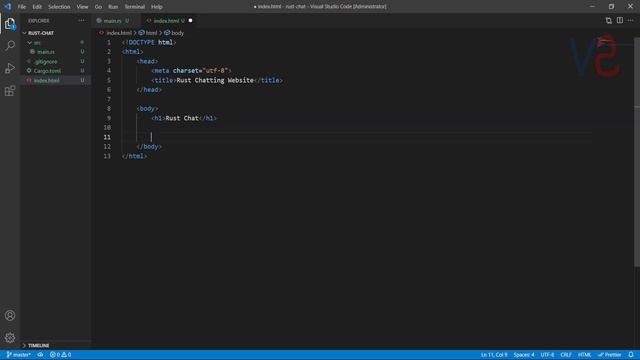The image size is (640, 360).
Task: Click the master branch indicator in status bar
Action: pos(18,355)
